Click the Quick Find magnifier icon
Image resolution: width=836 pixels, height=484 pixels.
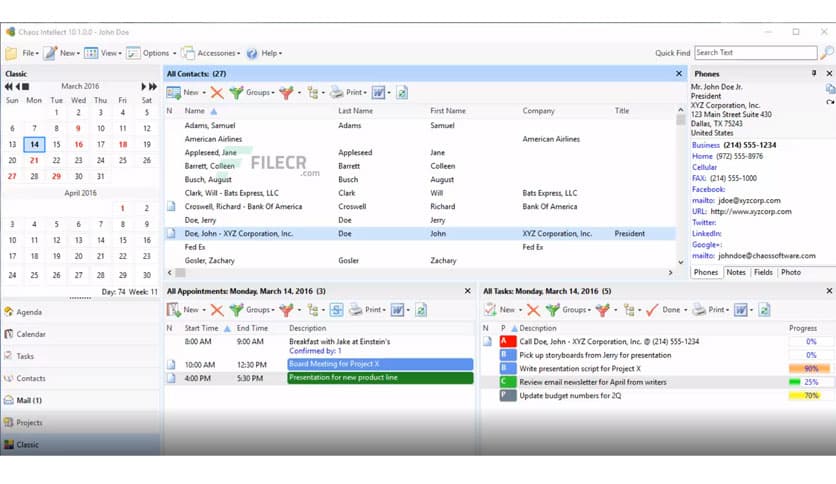click(x=826, y=53)
